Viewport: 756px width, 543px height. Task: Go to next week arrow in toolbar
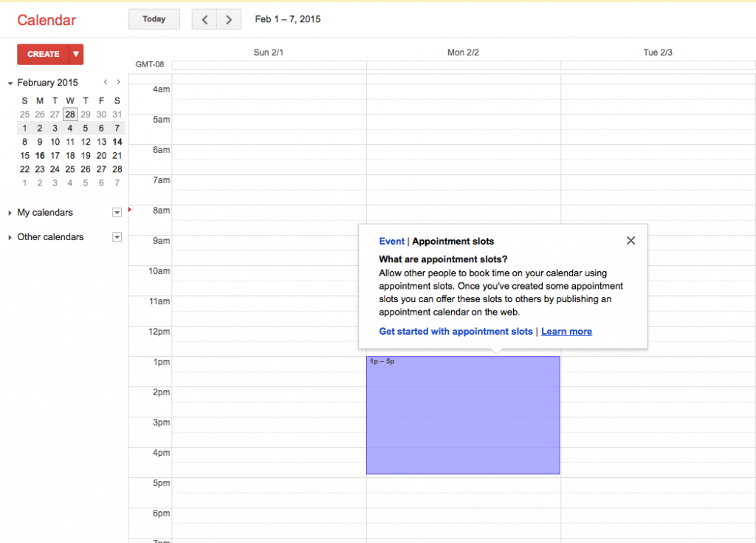click(229, 19)
